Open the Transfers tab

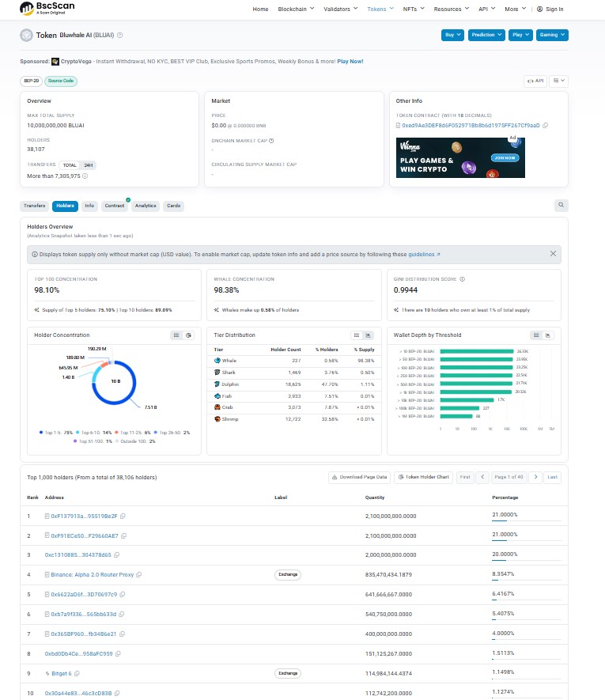click(34, 206)
